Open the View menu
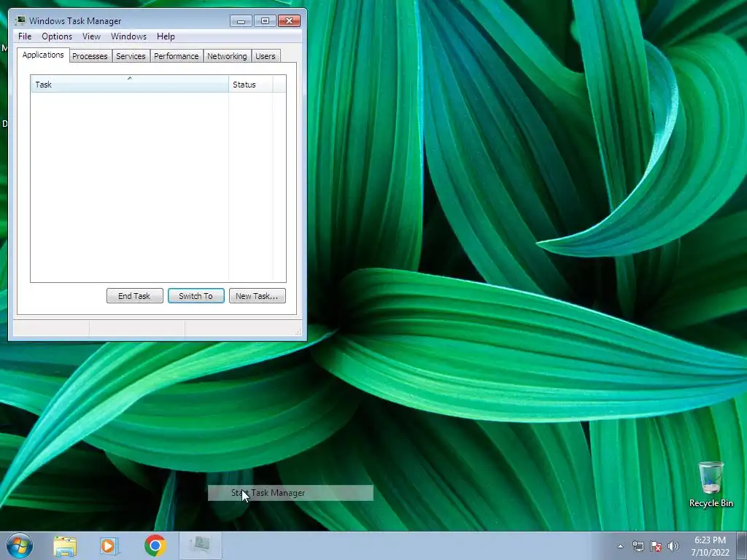The height and width of the screenshot is (560, 747). pyautogui.click(x=91, y=36)
